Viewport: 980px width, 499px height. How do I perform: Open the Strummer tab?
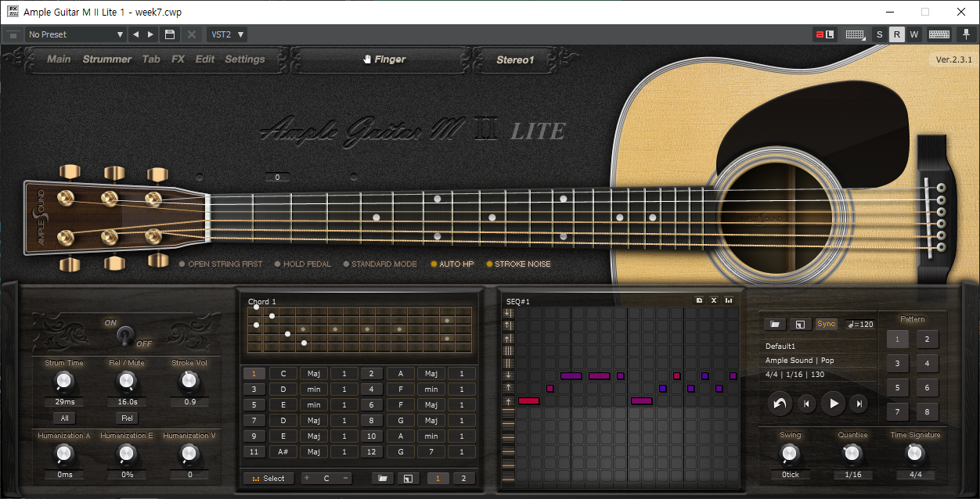107,59
